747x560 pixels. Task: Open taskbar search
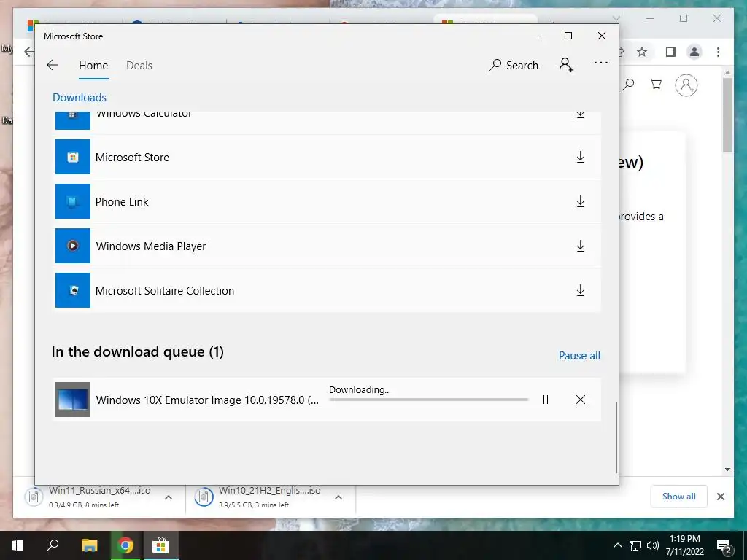point(53,545)
